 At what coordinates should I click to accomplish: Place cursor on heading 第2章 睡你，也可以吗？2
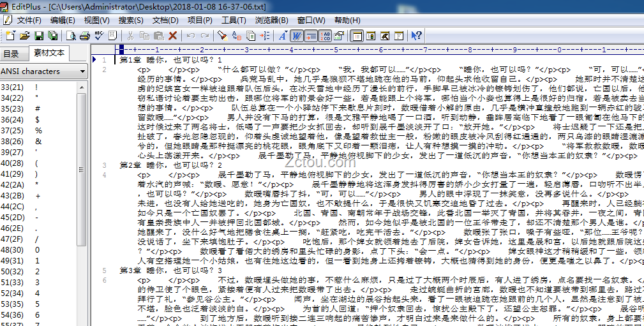(171, 165)
